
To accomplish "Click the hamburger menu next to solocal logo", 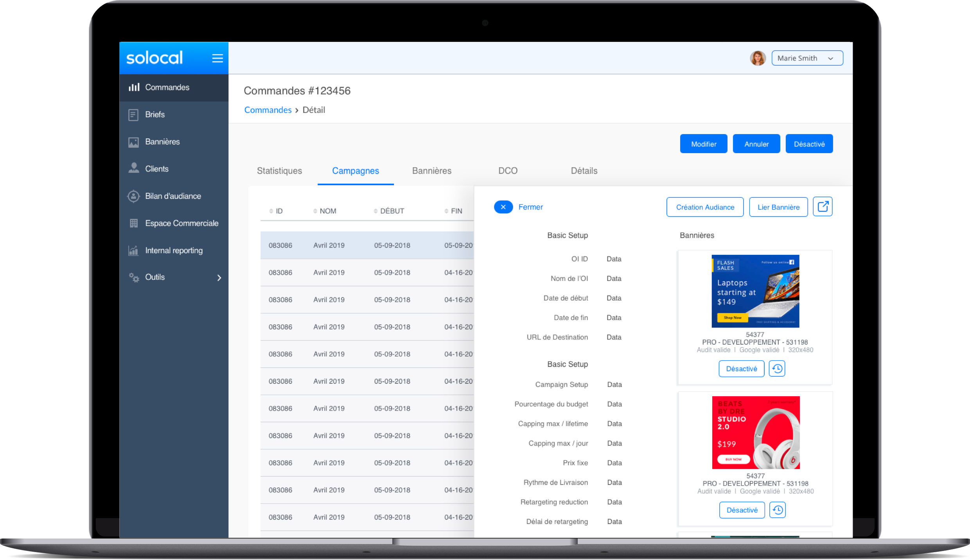I will [x=217, y=58].
